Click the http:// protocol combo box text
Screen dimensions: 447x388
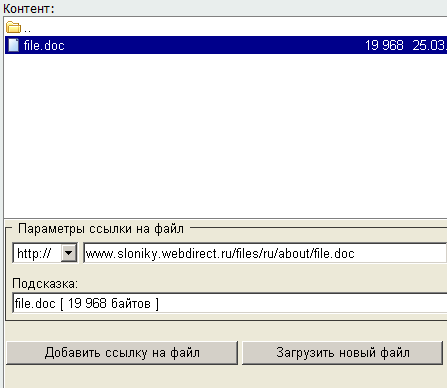(34, 253)
